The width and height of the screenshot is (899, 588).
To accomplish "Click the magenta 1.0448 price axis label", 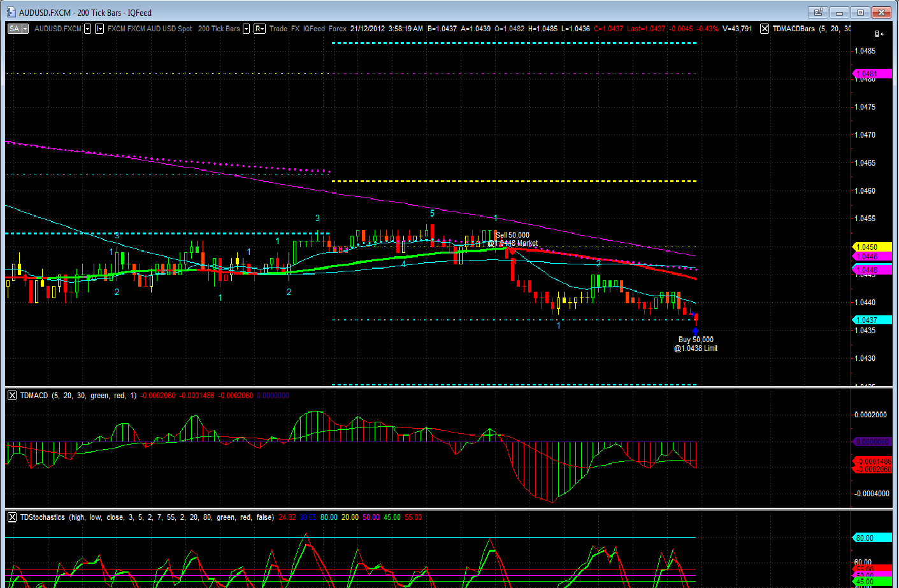I will [x=872, y=257].
